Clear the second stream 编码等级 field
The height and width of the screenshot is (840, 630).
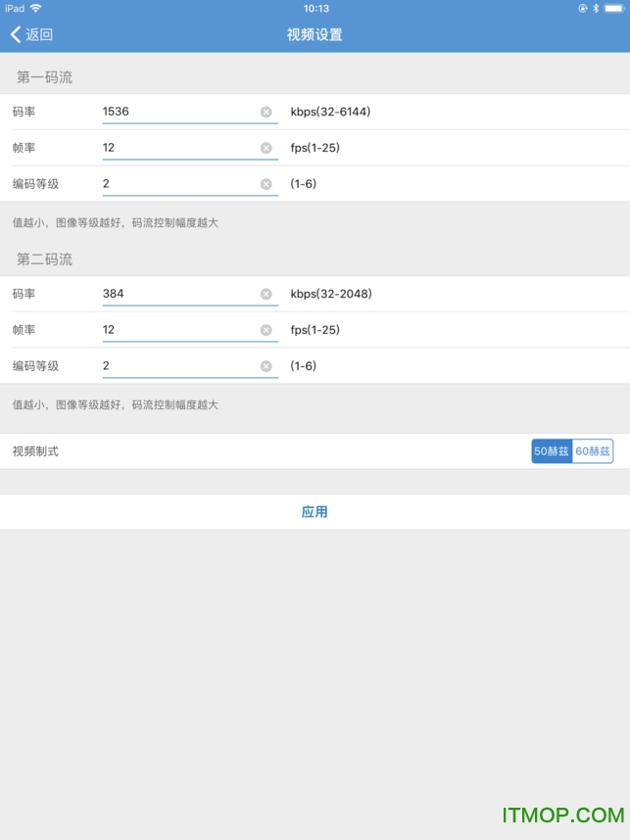pyautogui.click(x=266, y=366)
